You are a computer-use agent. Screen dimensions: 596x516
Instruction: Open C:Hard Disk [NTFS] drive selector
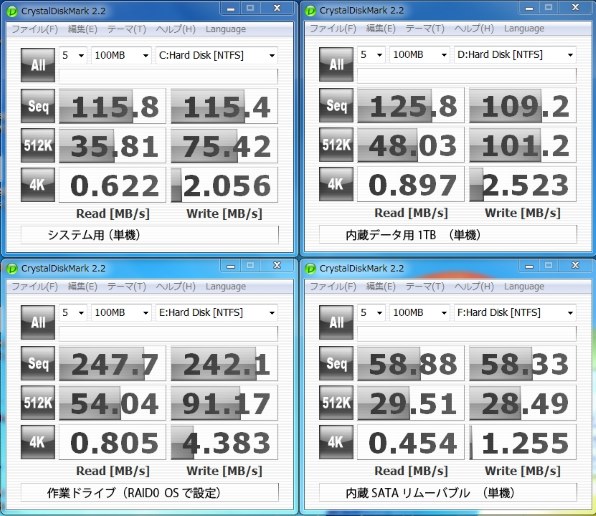pyautogui.click(x=216, y=55)
